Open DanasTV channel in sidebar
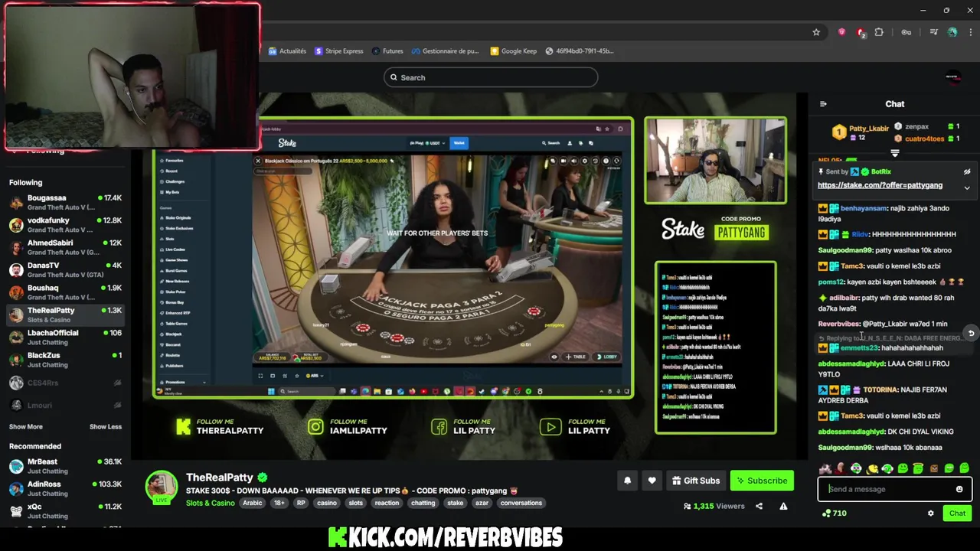This screenshot has height=551, width=980. pos(65,269)
